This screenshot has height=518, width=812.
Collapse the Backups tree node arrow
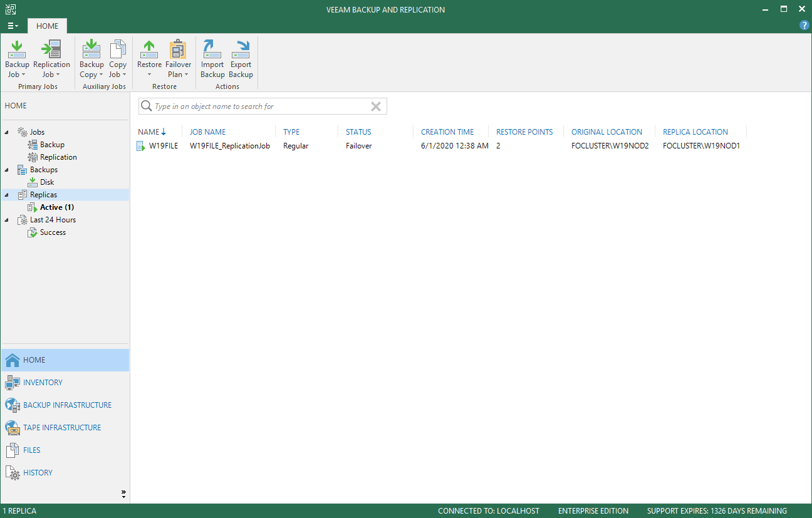[x=7, y=170]
